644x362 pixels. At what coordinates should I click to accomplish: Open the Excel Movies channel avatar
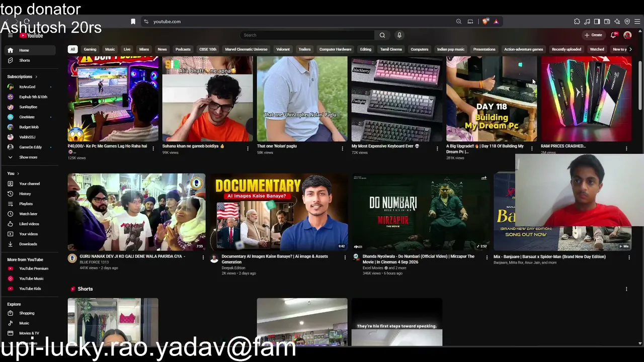(356, 258)
